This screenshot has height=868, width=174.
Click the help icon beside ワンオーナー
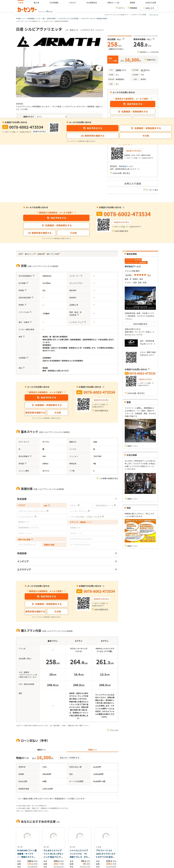[x=81, y=276]
